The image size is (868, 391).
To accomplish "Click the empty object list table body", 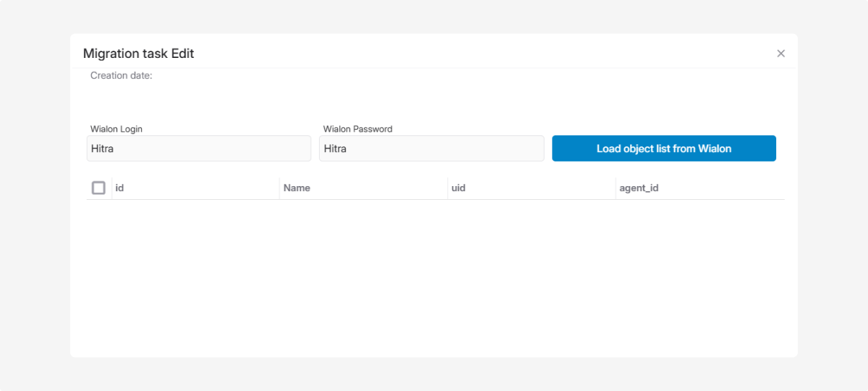I will tap(434, 275).
